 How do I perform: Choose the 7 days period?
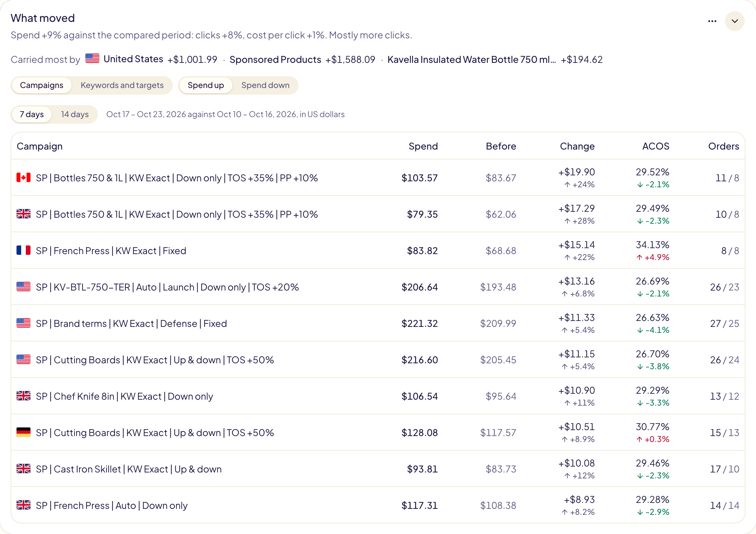click(32, 114)
